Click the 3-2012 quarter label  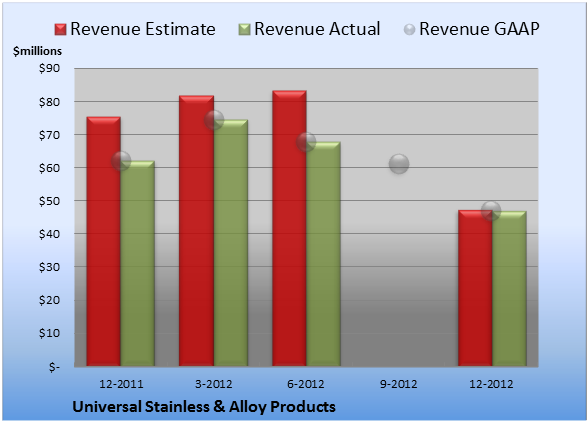[x=214, y=384]
